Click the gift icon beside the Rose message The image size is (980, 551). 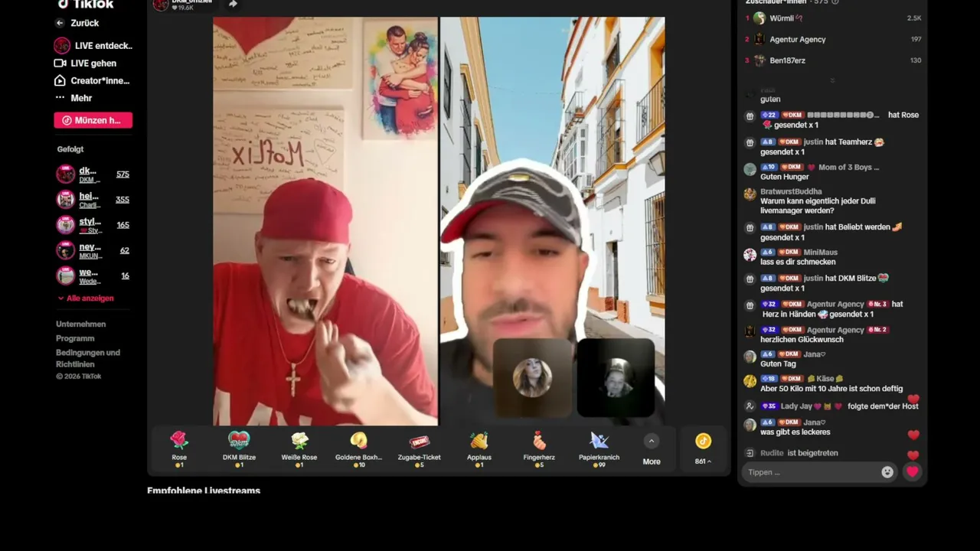click(750, 116)
